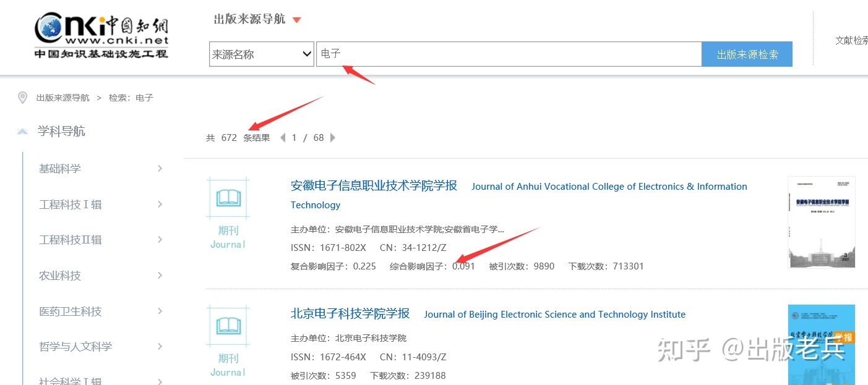Click the previous page left arrow
Screen dimensions: 868x385
point(282,137)
